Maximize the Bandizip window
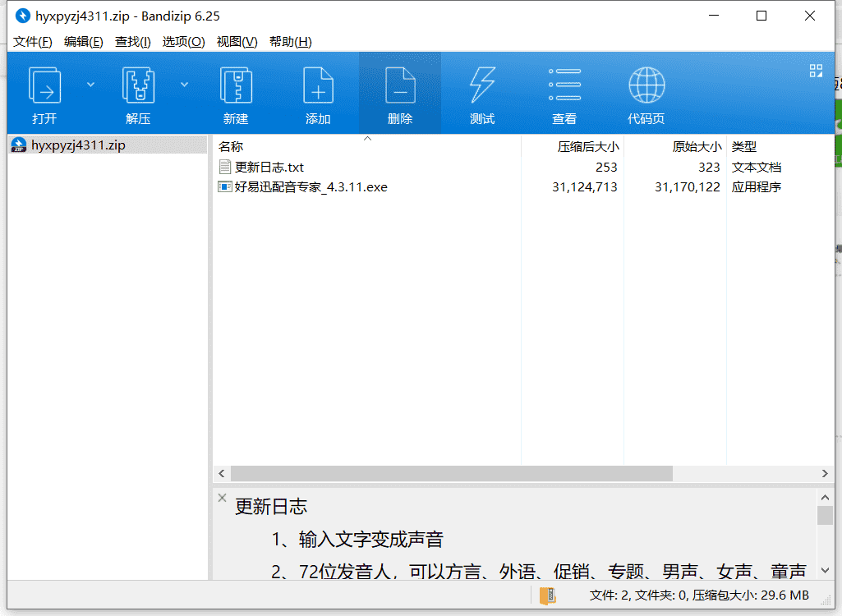842x616 pixels. click(761, 16)
